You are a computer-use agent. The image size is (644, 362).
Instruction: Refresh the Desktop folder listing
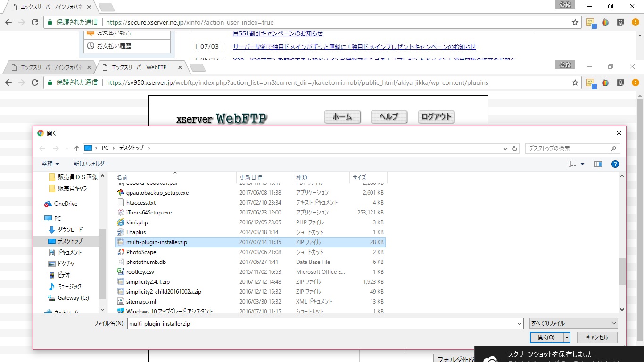(x=515, y=148)
